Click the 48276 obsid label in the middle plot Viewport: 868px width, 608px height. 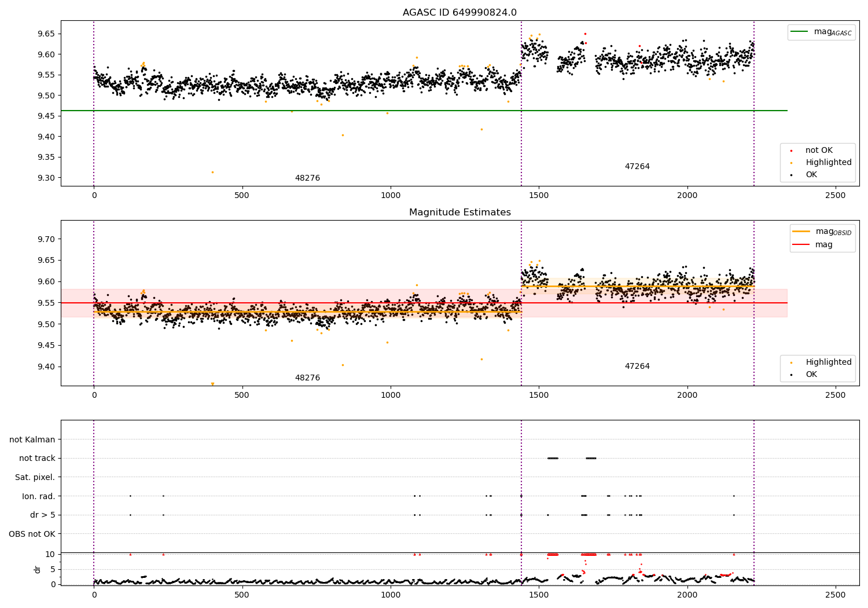click(x=307, y=378)
